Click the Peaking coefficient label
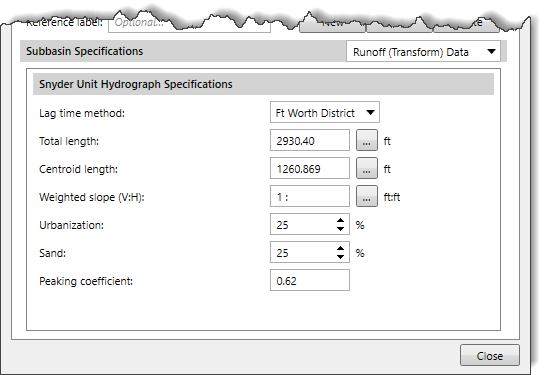The width and height of the screenshot is (546, 375). (x=86, y=281)
